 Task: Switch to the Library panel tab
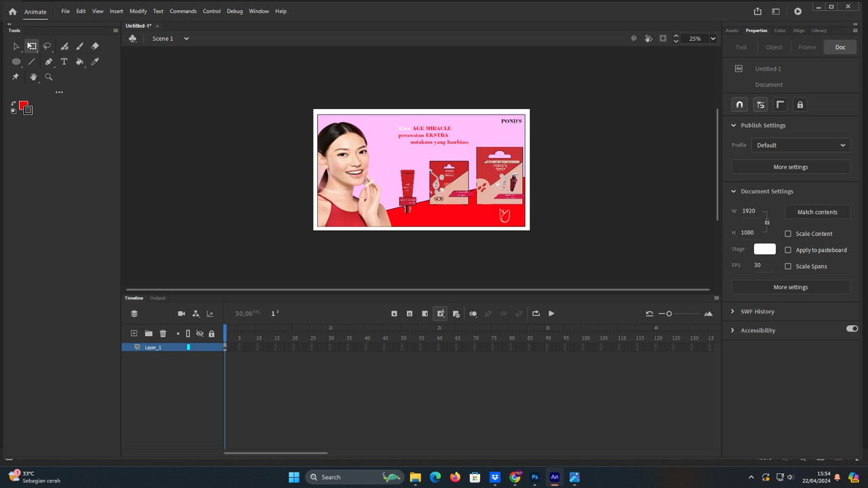(x=819, y=30)
